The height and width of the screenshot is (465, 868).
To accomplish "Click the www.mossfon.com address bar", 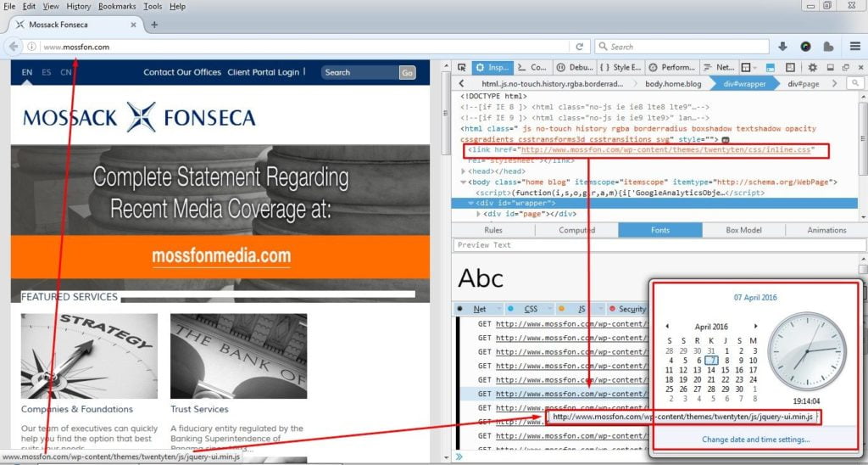I will 304,47.
